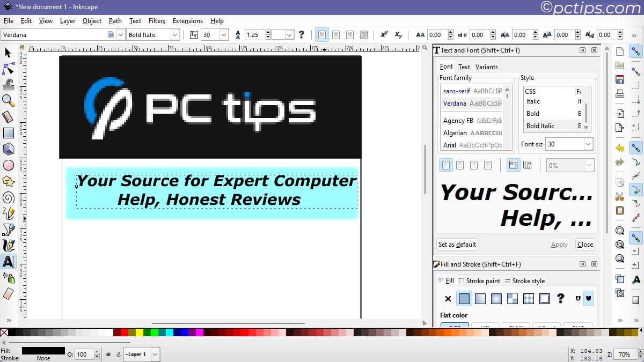This screenshot has width=644, height=362.
Task: Click the Cut scissors icon
Action: pos(620,196)
